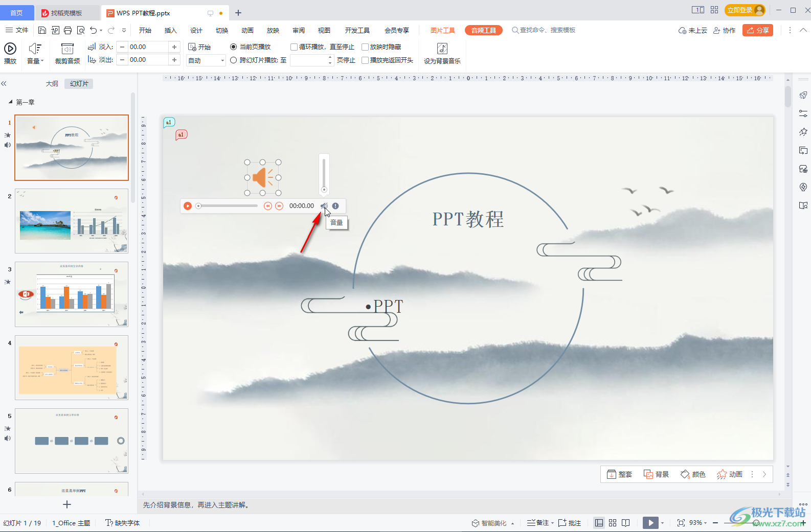This screenshot has width=811, height=532.
Task: Click the Collaborate button
Action: click(x=724, y=30)
